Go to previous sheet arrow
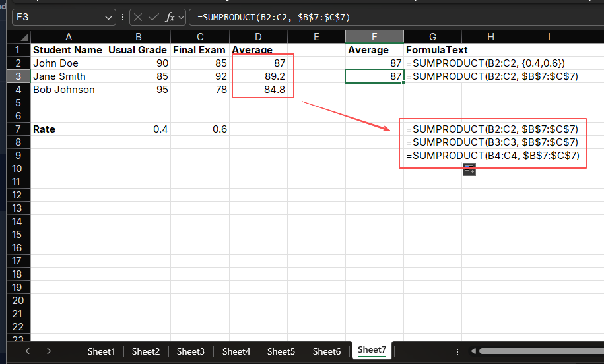604x364 pixels. click(27, 351)
